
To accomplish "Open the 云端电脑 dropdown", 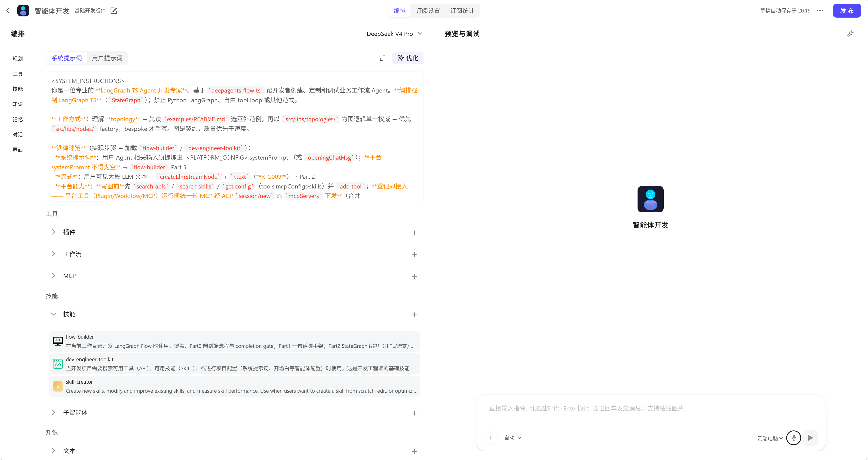I will 770,438.
